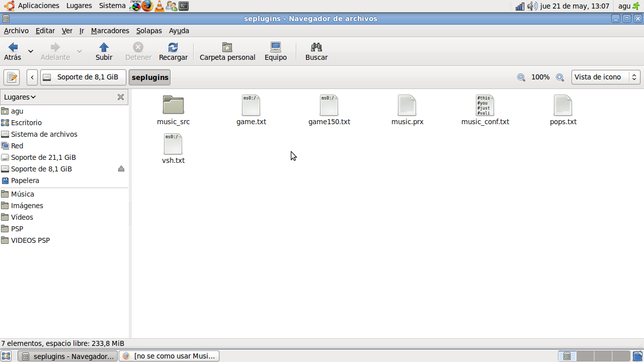The image size is (644, 362).
Task: Open Escritorio in the sidebar
Action: pos(64,123)
